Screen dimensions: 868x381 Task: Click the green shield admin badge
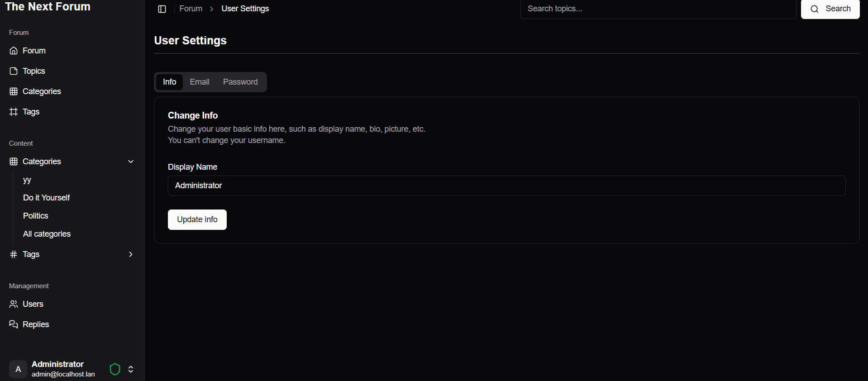tap(115, 369)
